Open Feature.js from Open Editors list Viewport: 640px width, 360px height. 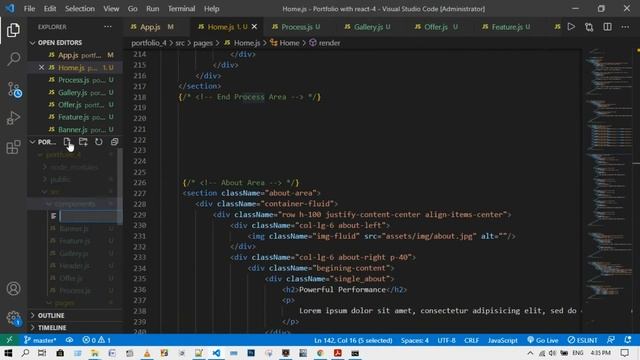(x=75, y=117)
